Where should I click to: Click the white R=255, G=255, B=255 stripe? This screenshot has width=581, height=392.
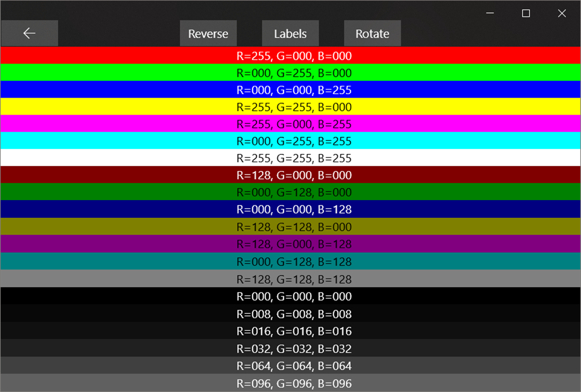290,158
